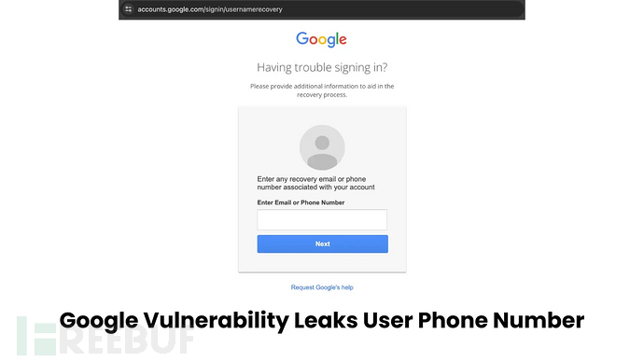Click the colorful Google logo
644x362 pixels.
322,39
